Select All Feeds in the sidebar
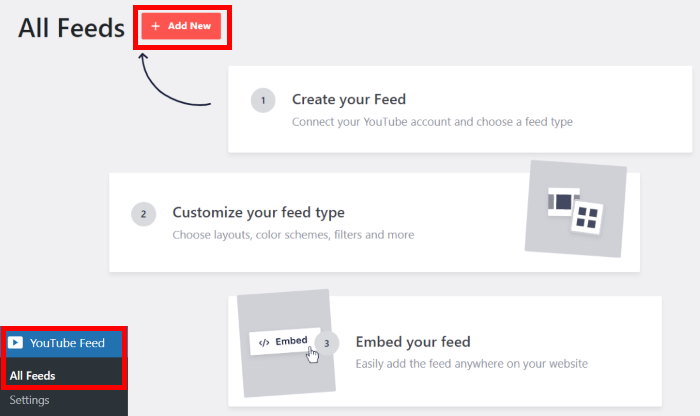The width and height of the screenshot is (700, 416). [x=33, y=376]
